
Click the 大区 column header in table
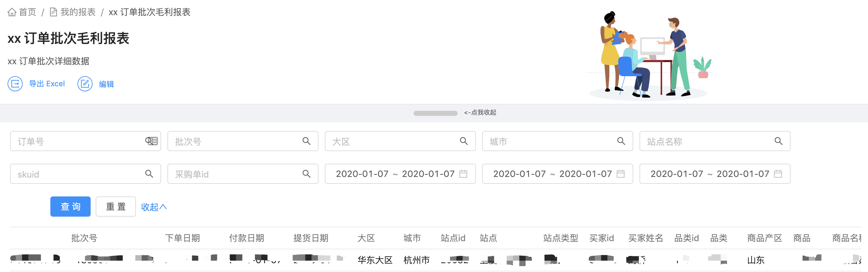click(366, 238)
